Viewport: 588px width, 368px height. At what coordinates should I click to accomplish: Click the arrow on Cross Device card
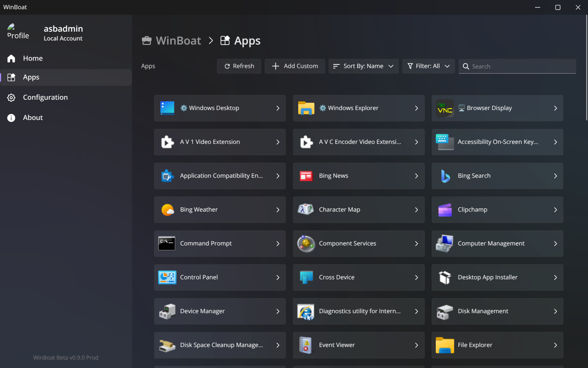coord(416,277)
